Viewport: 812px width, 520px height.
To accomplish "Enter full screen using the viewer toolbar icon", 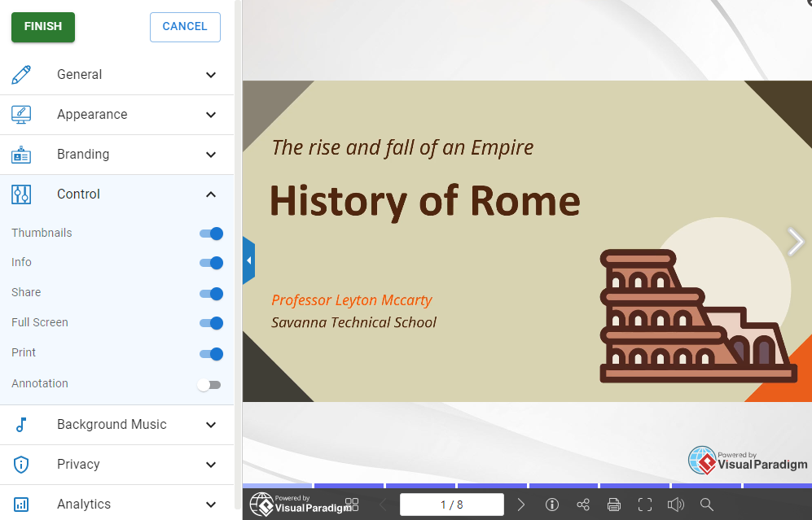I will pos(645,505).
